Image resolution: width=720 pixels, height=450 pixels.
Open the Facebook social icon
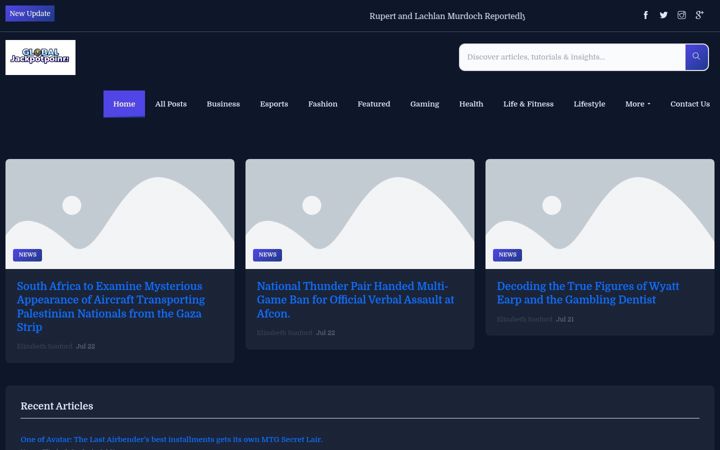646,15
